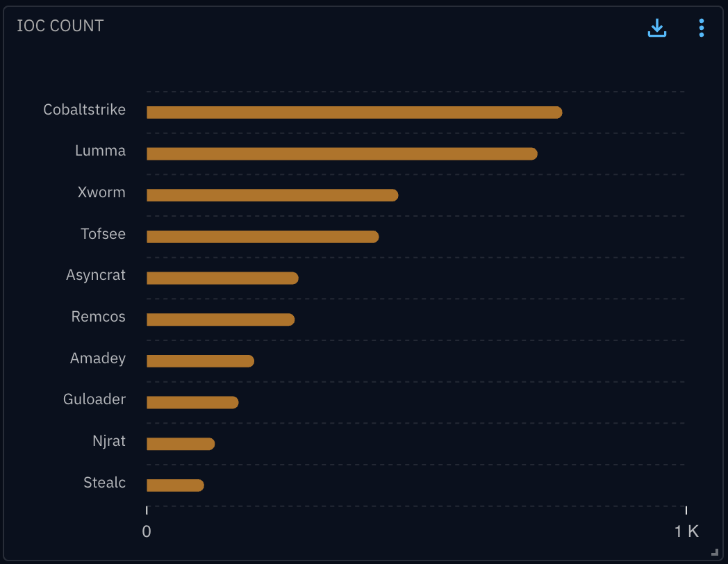728x564 pixels.
Task: Click the Cobaltstrike axis label
Action: 84,110
